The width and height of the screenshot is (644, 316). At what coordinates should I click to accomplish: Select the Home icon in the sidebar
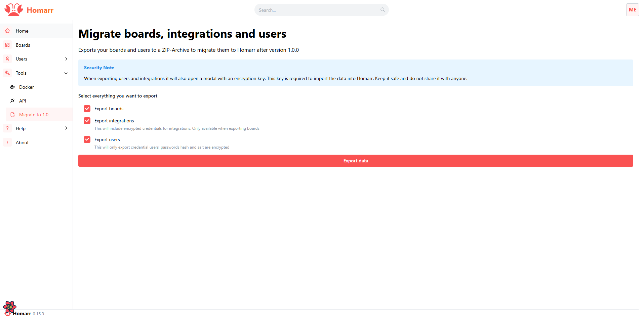pyautogui.click(x=7, y=31)
